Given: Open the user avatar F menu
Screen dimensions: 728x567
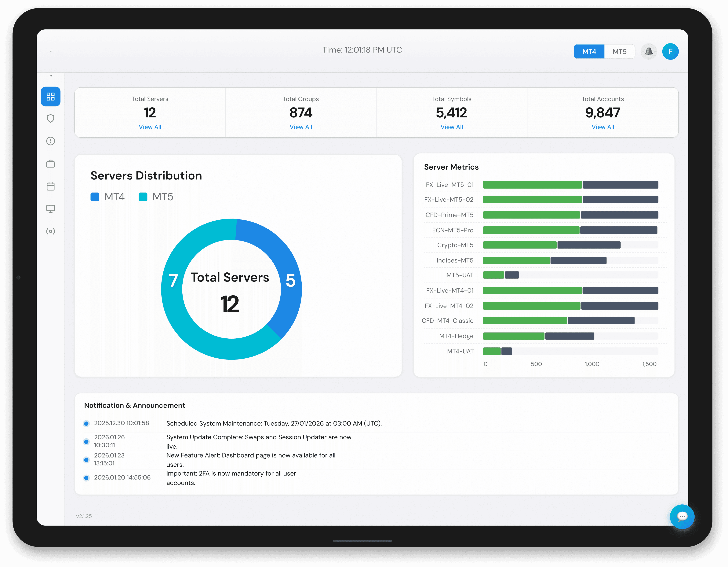Looking at the screenshot, I should pyautogui.click(x=670, y=52).
